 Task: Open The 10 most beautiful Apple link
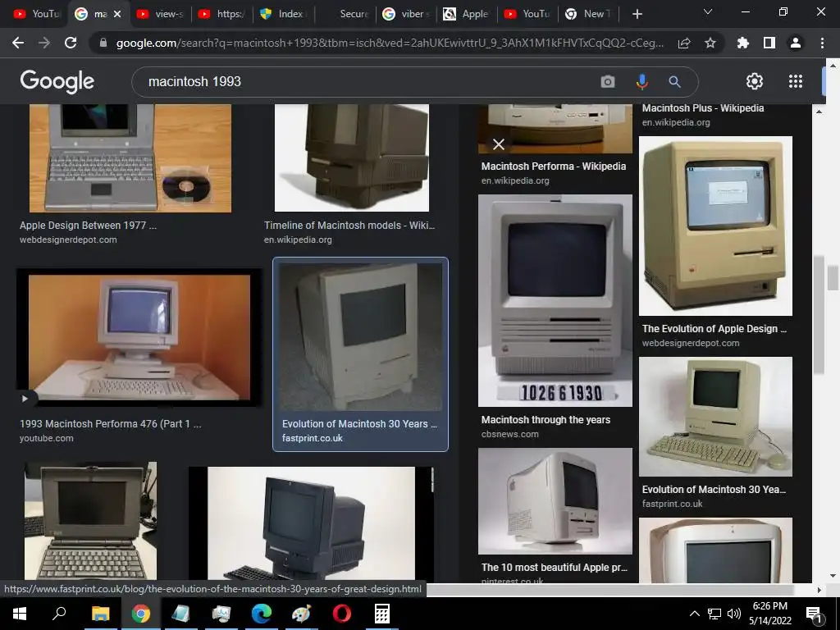pos(554,568)
